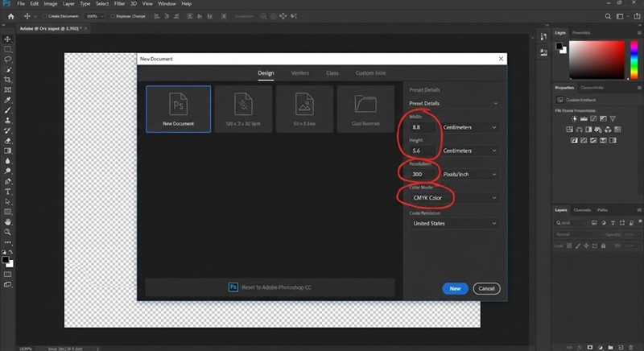Image resolution: width=644 pixels, height=351 pixels.
Task: Open the Kind layer filter dropdown
Action: coord(572,223)
